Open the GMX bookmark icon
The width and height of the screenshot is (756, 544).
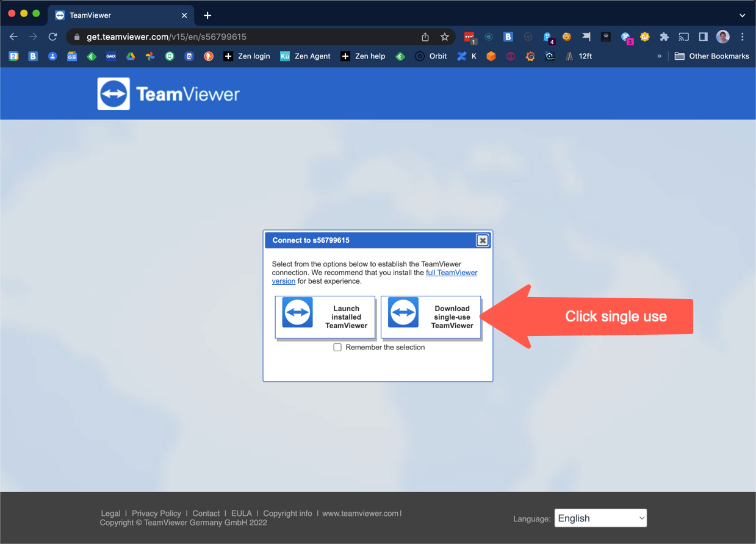(111, 56)
